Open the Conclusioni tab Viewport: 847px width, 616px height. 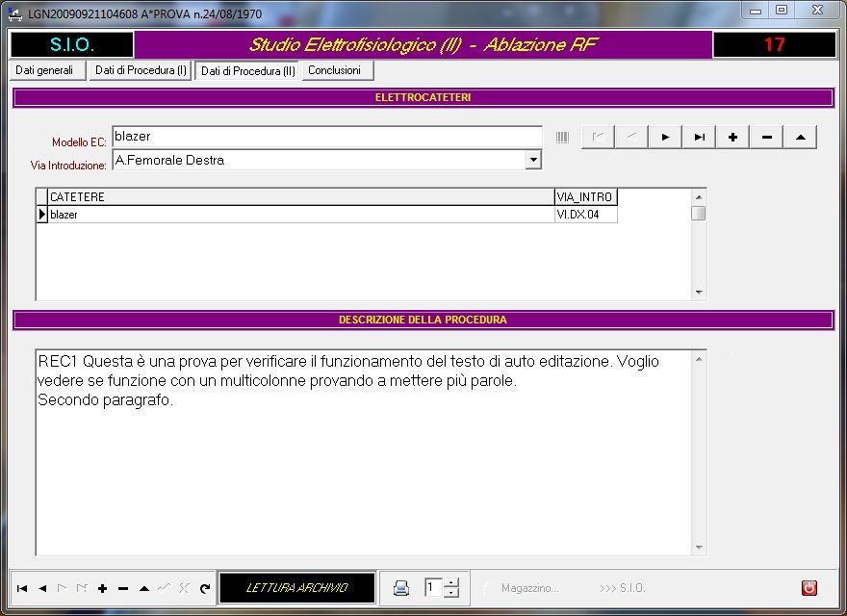tap(338, 70)
